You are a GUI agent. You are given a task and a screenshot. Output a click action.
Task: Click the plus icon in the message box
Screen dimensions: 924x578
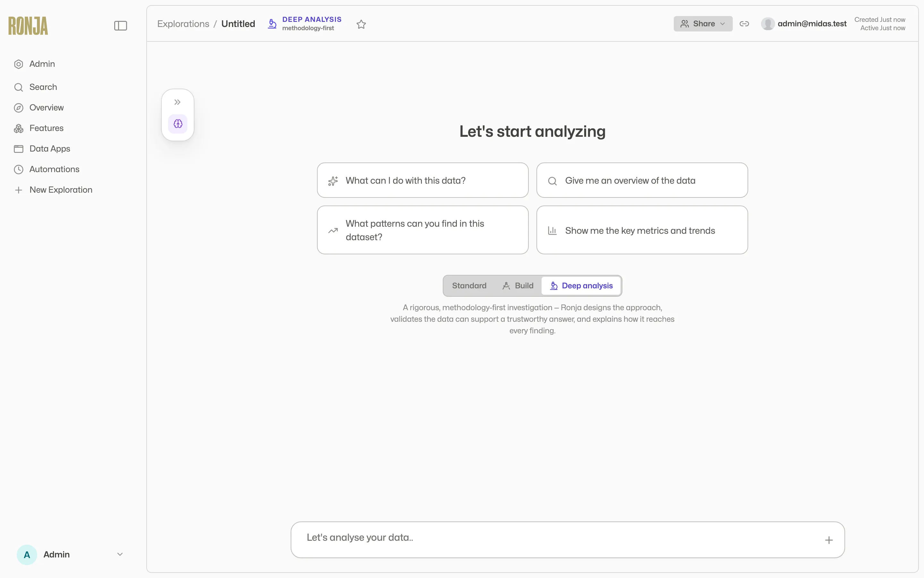829,540
